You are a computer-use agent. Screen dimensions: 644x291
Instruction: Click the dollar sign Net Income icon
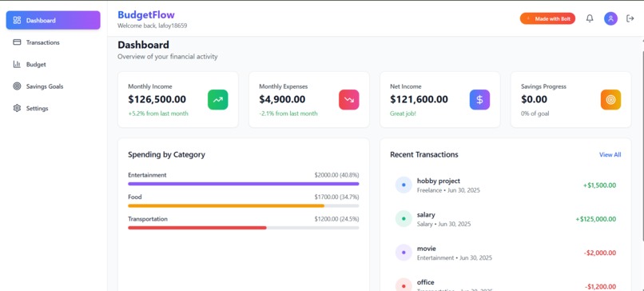[x=479, y=99]
